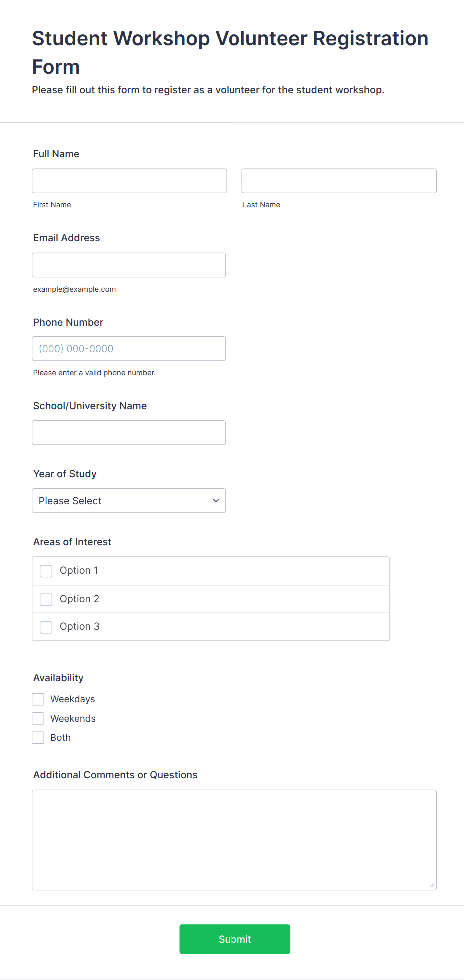The image size is (464, 980).
Task: Focus the Email Address text box
Action: tap(129, 265)
